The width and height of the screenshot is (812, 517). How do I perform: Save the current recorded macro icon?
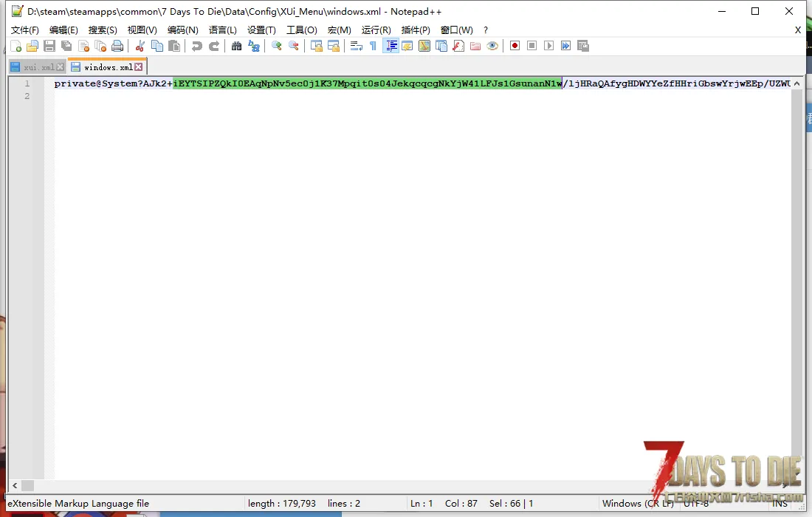[583, 46]
